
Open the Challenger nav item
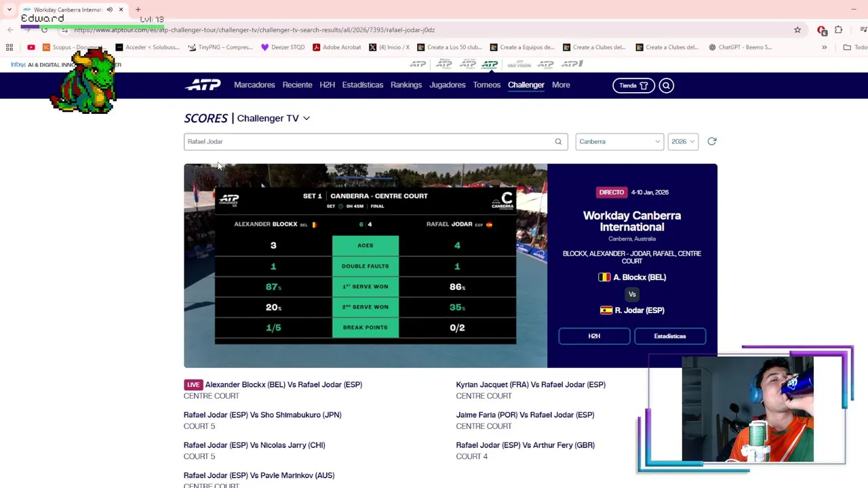526,85
